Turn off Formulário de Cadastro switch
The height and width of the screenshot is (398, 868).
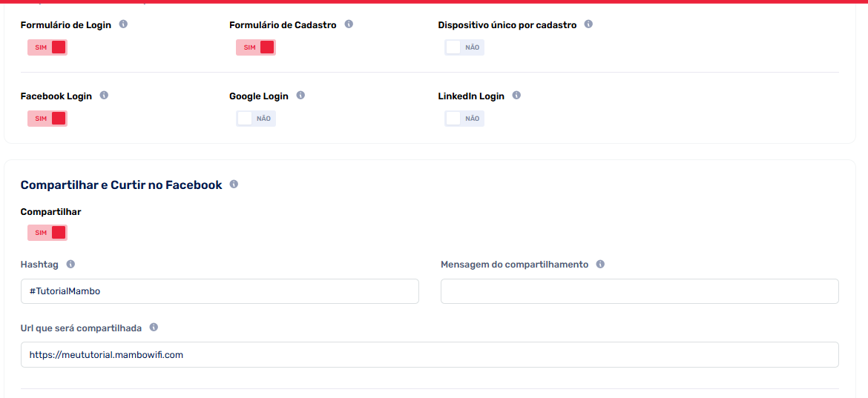tap(256, 47)
